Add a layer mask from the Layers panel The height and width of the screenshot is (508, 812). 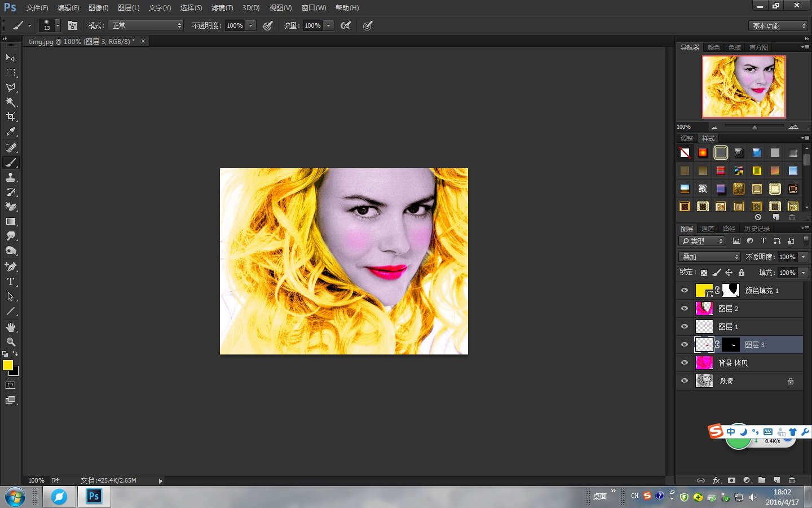(x=731, y=480)
